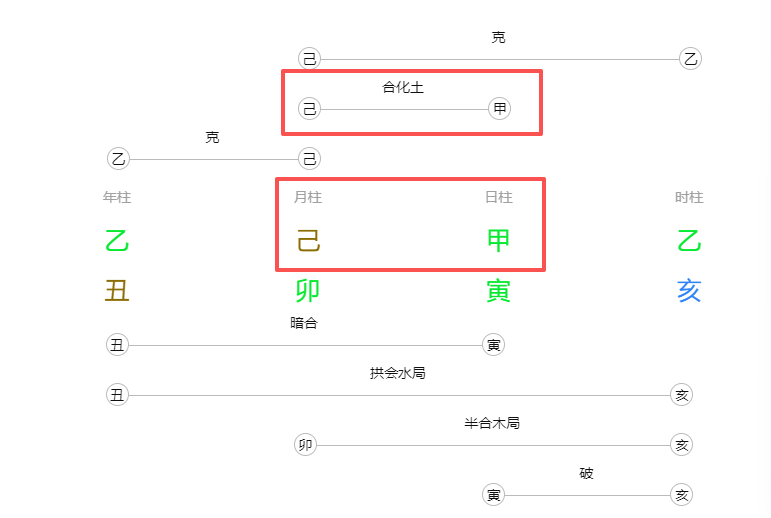771x518 pixels.
Task: Select the 月柱 pillar heading
Action: coord(308,198)
